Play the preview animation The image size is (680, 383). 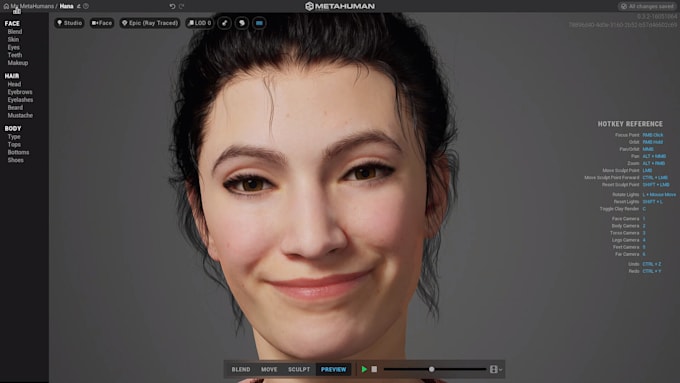tap(364, 369)
